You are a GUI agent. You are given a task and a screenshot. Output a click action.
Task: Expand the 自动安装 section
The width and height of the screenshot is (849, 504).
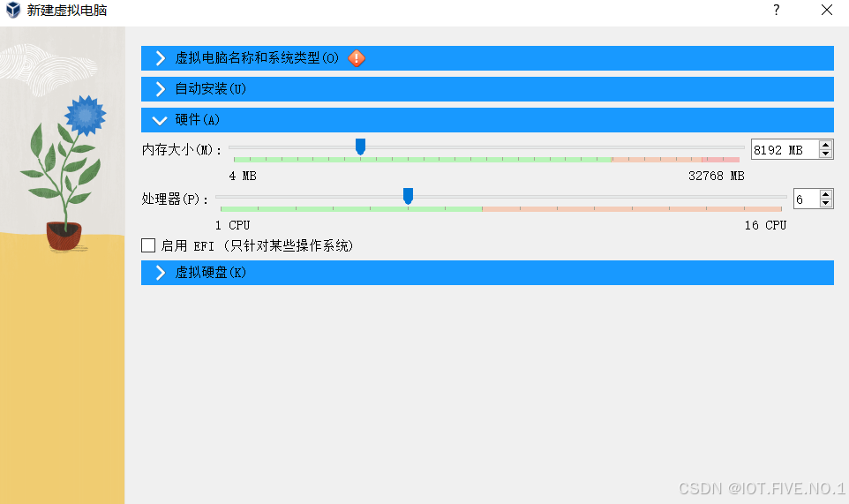pos(487,89)
